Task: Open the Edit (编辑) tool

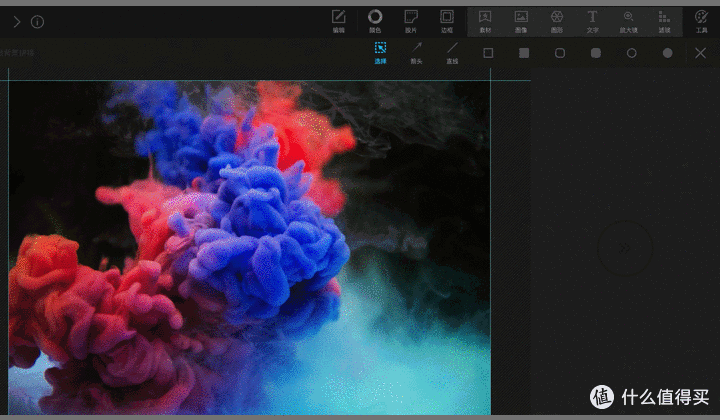Action: [x=338, y=22]
